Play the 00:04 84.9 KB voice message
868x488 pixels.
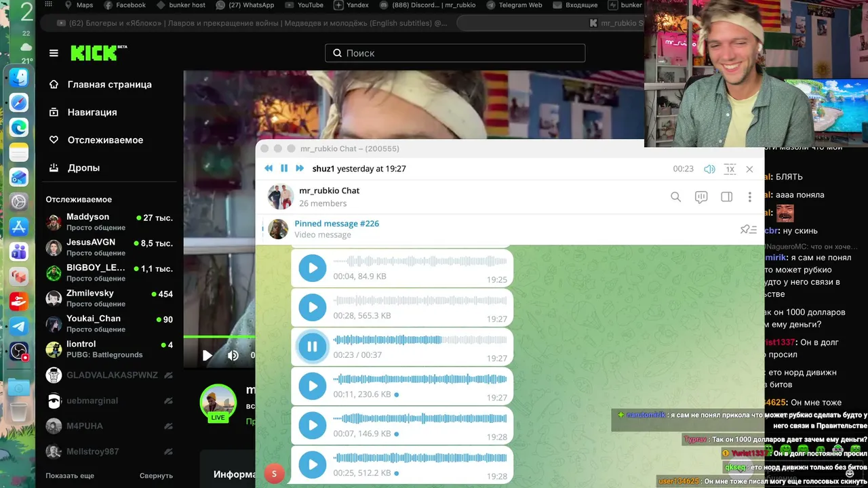313,268
